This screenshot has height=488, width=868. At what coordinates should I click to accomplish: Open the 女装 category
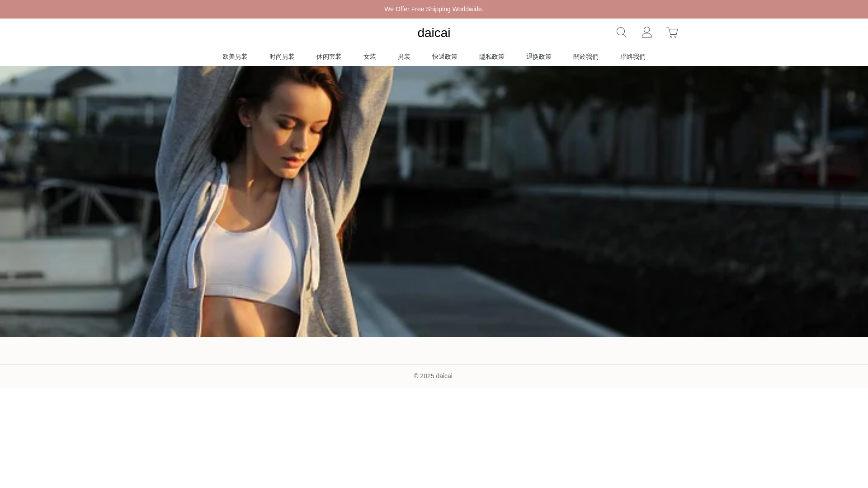tap(369, 56)
